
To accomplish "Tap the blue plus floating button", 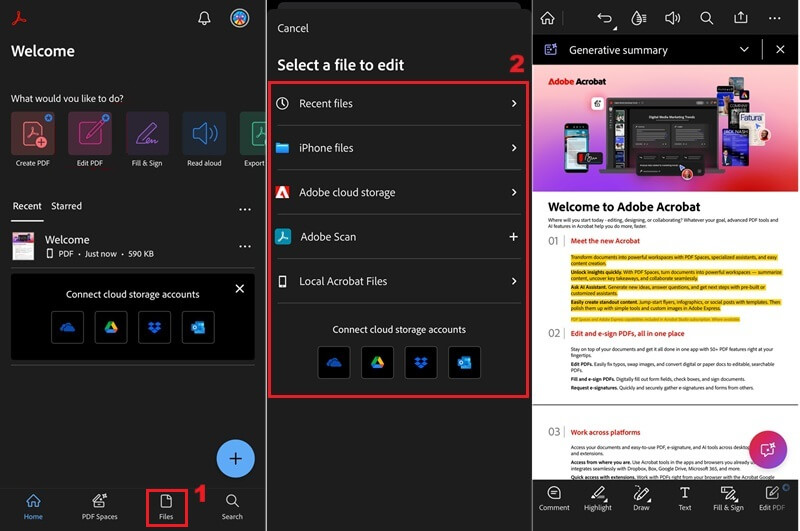I will pos(235,459).
